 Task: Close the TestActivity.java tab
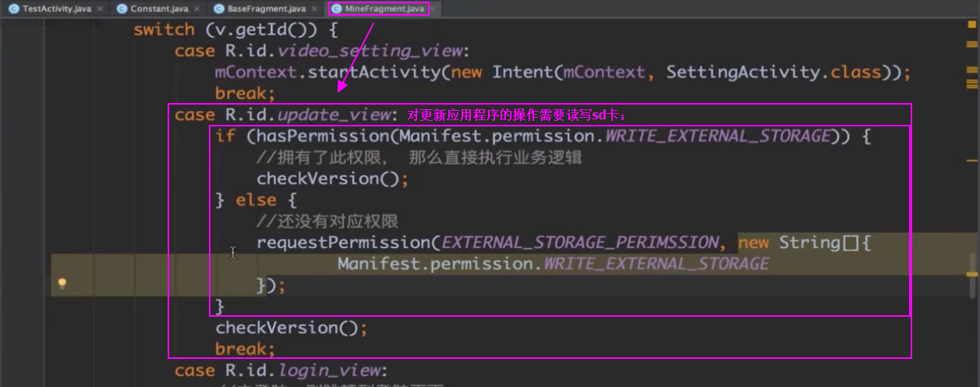pyautogui.click(x=101, y=9)
